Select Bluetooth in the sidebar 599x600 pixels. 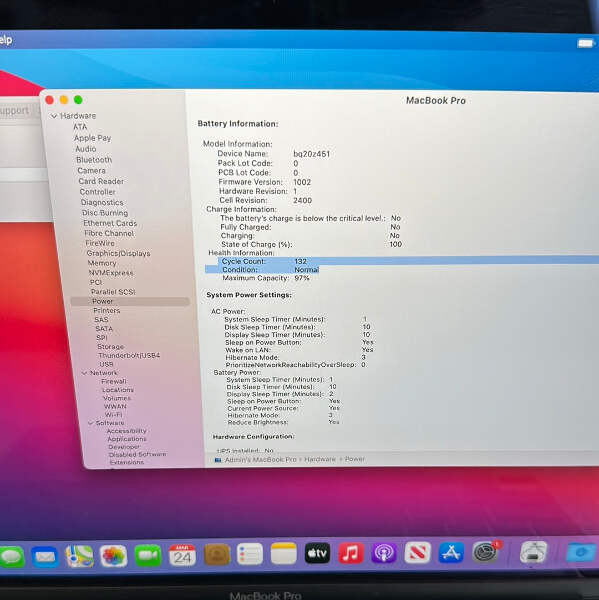(94, 160)
